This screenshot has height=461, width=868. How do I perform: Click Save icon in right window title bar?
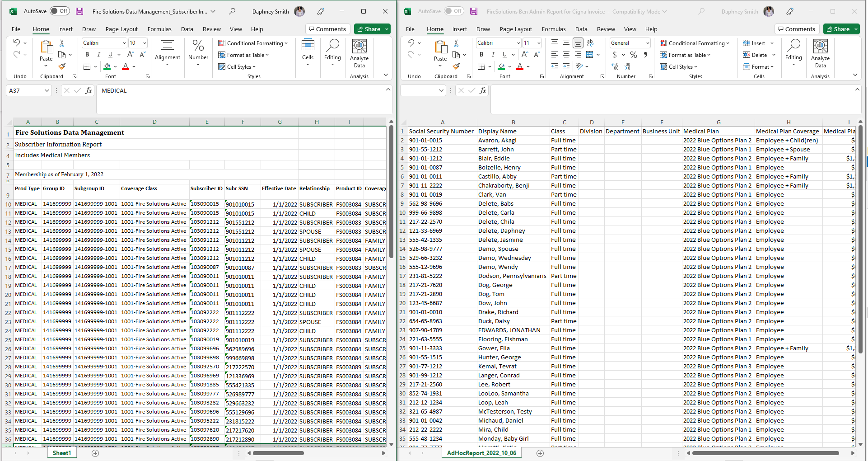coord(474,11)
